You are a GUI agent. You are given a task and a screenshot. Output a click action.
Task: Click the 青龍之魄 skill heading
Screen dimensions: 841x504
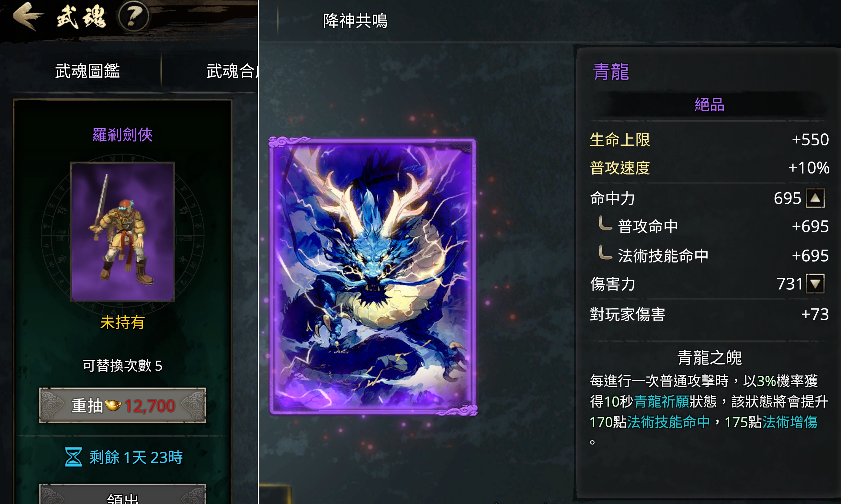[x=709, y=358]
